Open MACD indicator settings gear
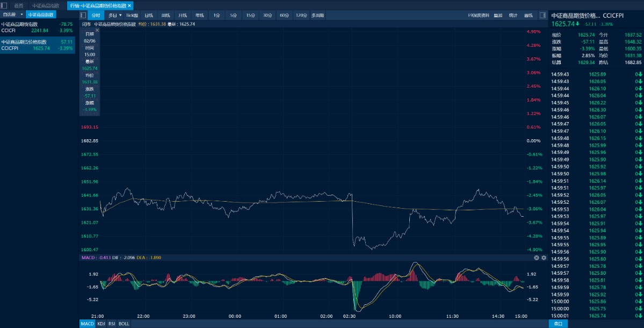The image size is (644, 328). (544, 258)
